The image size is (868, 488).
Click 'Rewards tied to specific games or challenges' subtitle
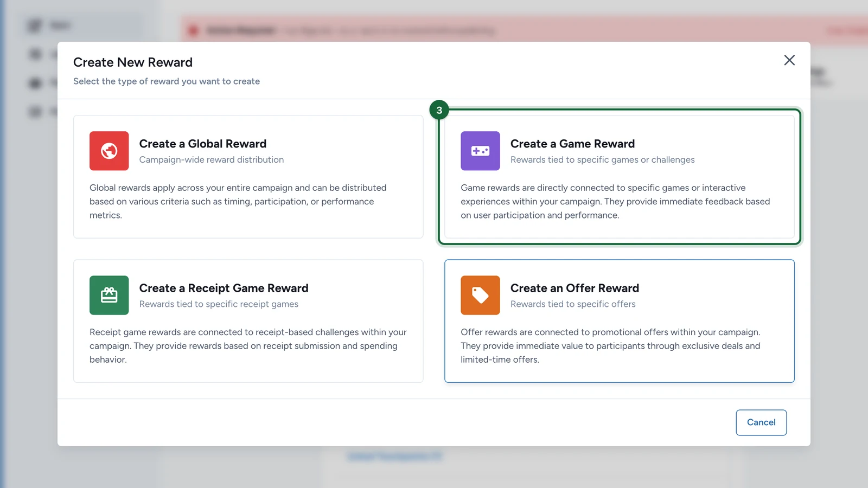pyautogui.click(x=602, y=159)
